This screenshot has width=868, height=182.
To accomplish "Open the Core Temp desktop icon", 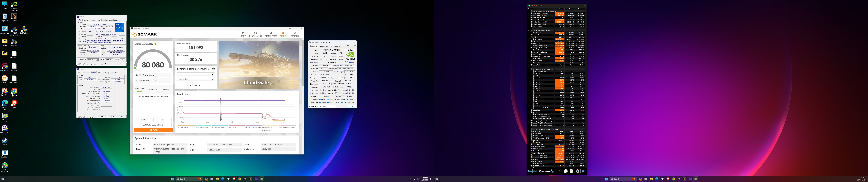I will click(5, 92).
